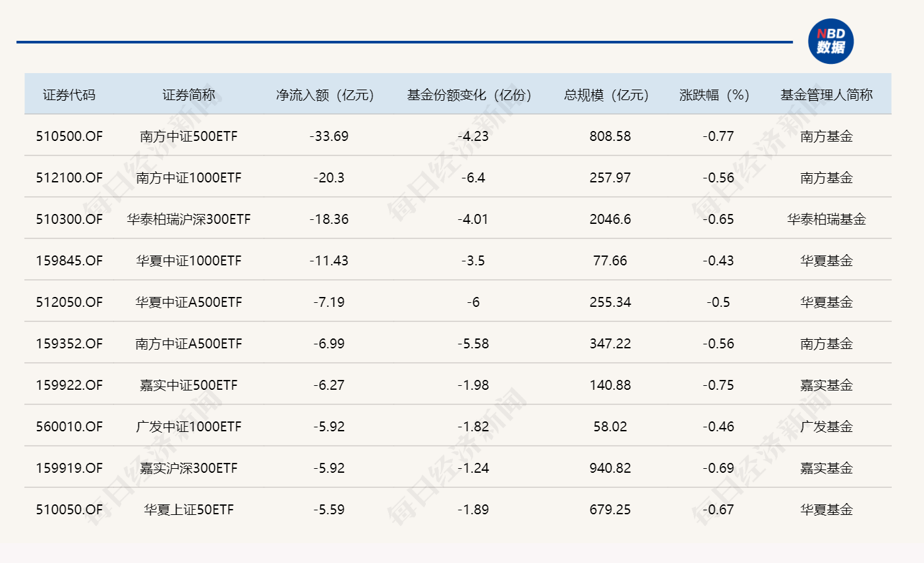Select the 嘉实沪深300ETF row entry
924x563 pixels.
tap(188, 468)
